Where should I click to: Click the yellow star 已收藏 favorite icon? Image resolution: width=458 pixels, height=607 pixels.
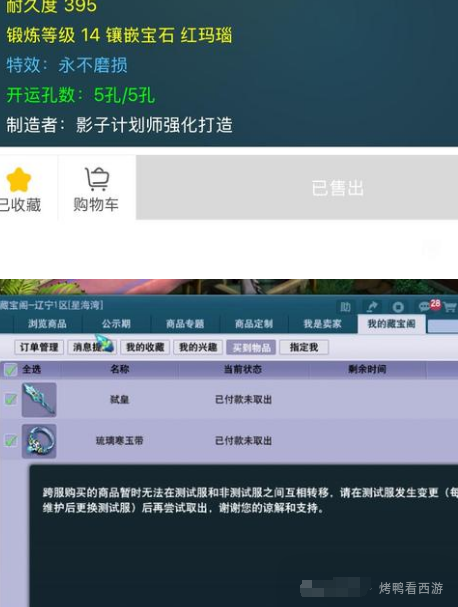click(19, 180)
